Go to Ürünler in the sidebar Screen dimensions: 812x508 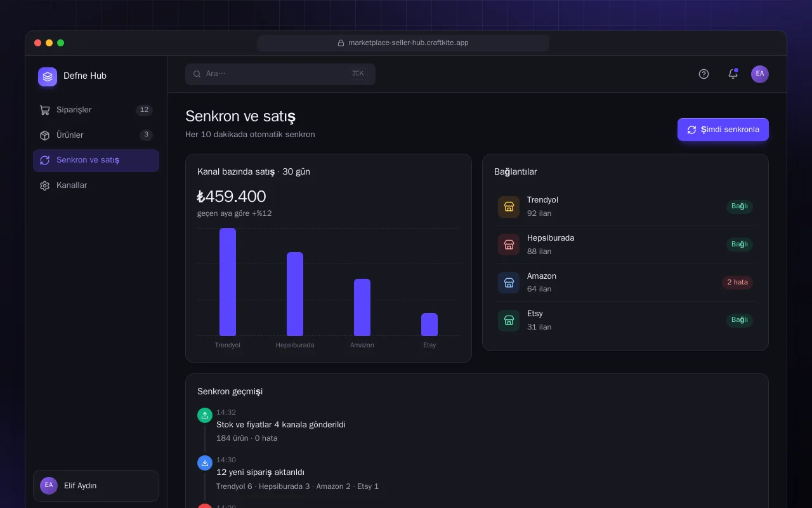point(96,135)
